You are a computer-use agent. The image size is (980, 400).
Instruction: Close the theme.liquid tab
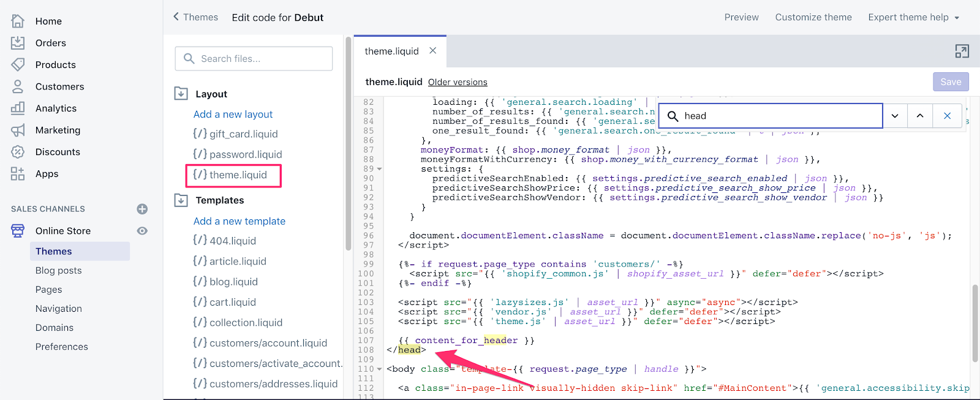point(432,51)
